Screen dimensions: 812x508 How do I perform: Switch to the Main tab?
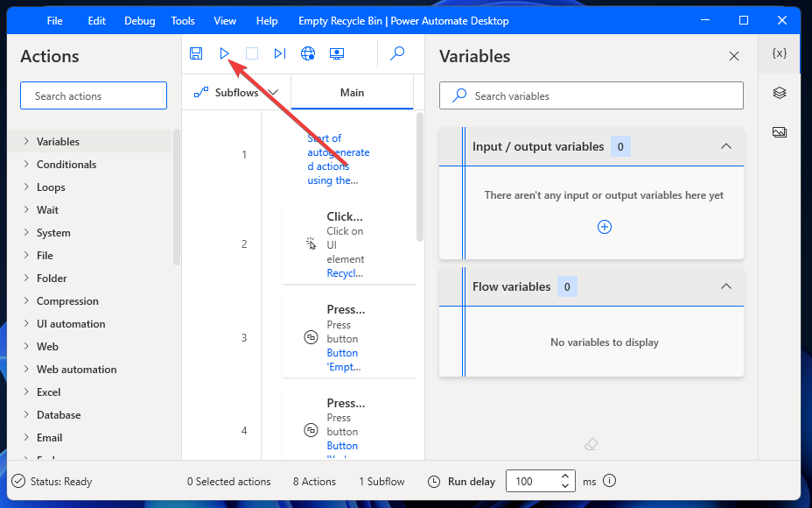click(352, 92)
